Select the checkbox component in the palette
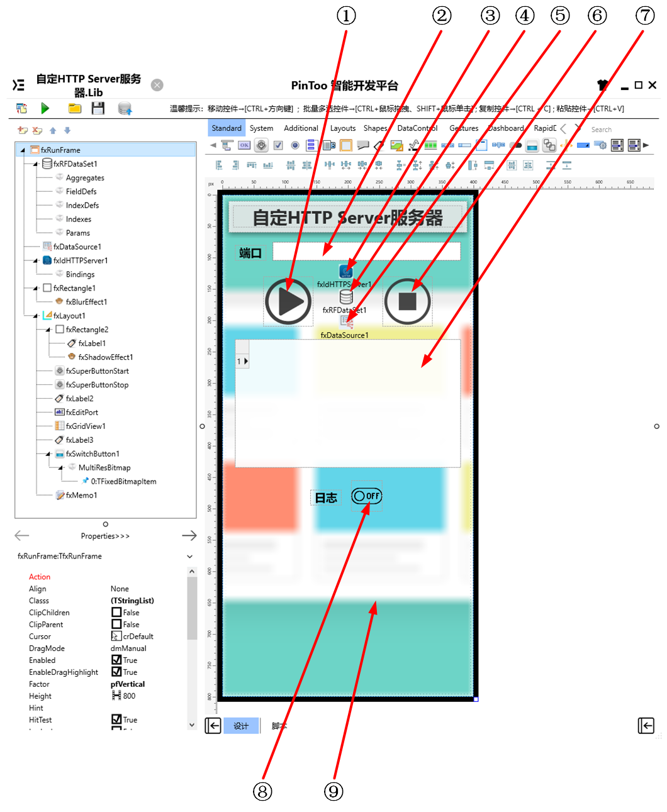 (x=278, y=145)
